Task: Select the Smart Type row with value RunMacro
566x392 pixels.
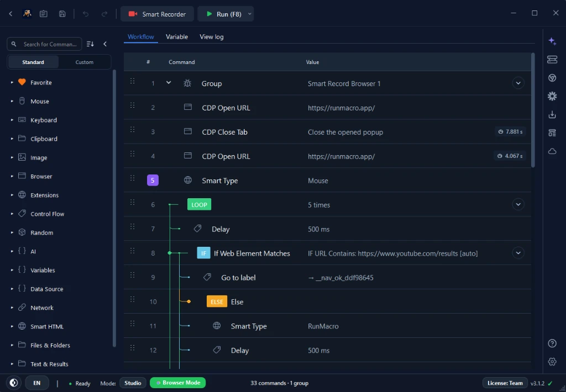Action: pyautogui.click(x=327, y=326)
